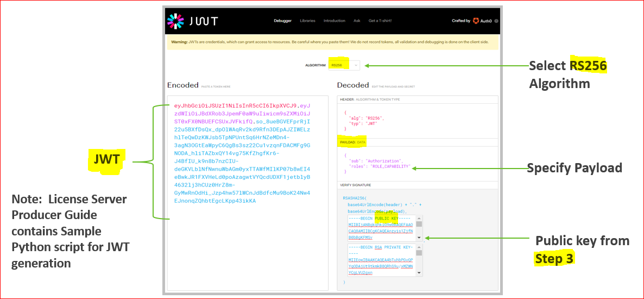Click the private key box scroll-down arrow
This screenshot has width=644, height=299.
coord(419,273)
